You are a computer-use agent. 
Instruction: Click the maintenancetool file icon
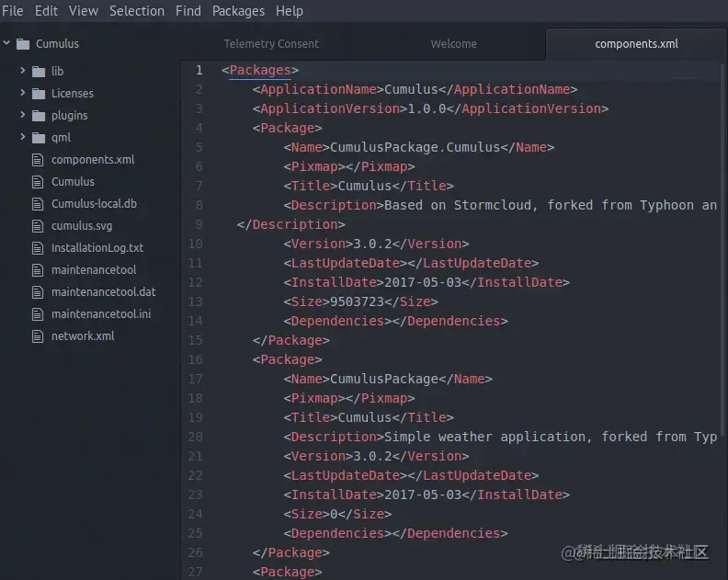pyautogui.click(x=38, y=270)
